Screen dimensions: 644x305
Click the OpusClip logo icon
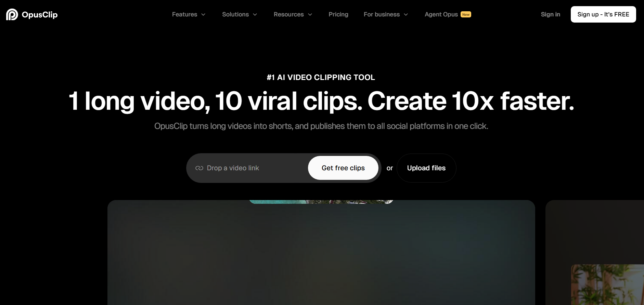point(12,14)
